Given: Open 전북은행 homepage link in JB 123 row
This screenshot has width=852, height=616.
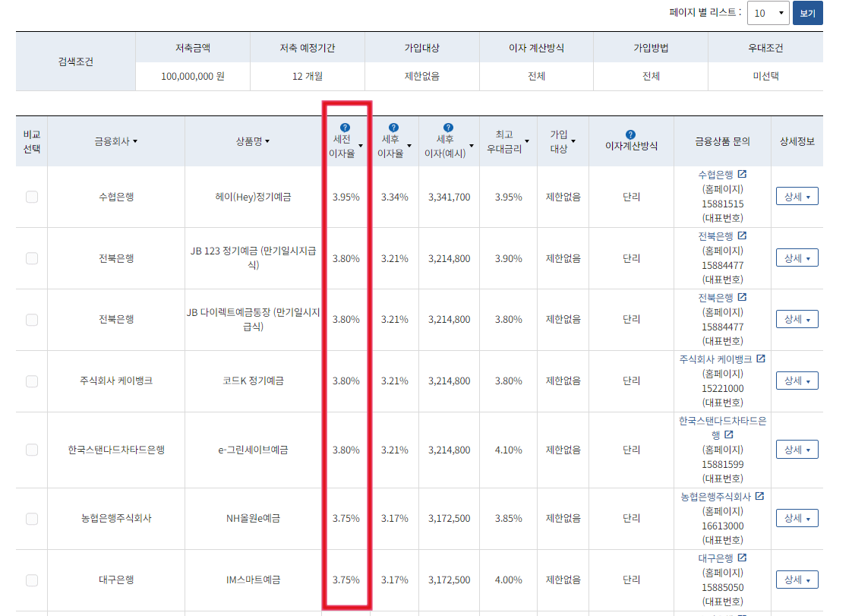Looking at the screenshot, I should pyautogui.click(x=715, y=236).
